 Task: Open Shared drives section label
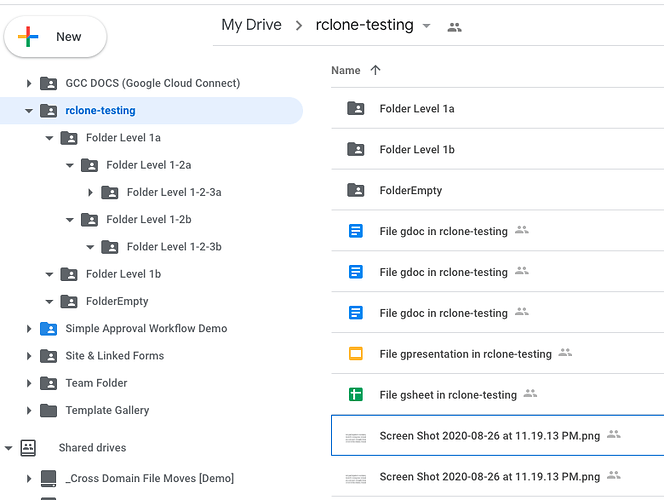[92, 448]
